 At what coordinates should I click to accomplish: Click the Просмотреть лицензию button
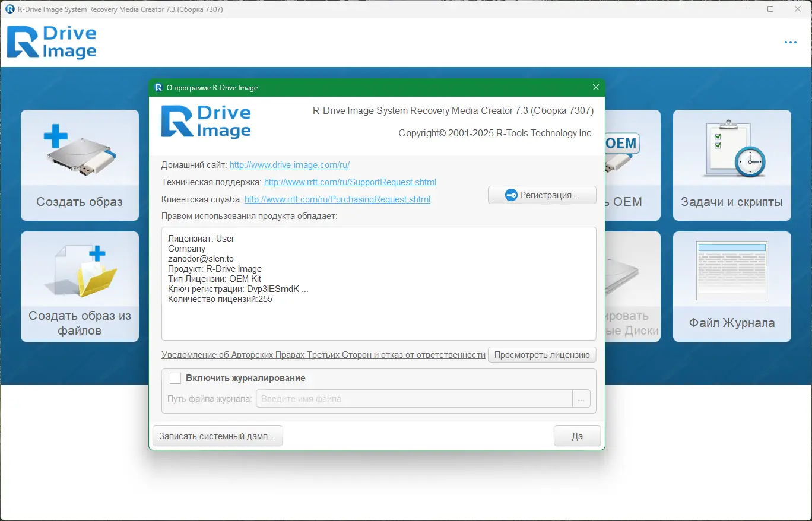[542, 355]
